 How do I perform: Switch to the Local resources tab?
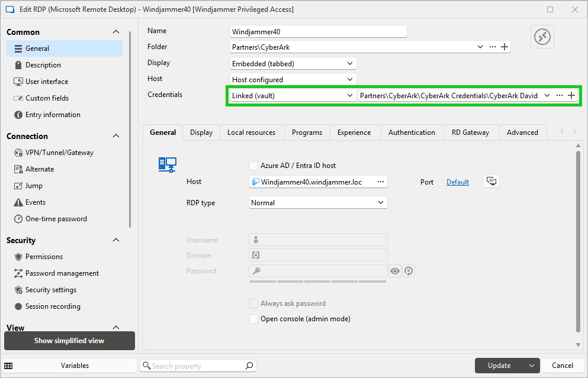[251, 133]
